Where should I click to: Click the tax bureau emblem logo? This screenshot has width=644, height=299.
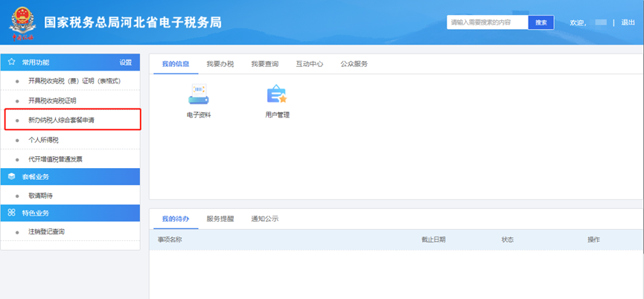click(x=22, y=24)
